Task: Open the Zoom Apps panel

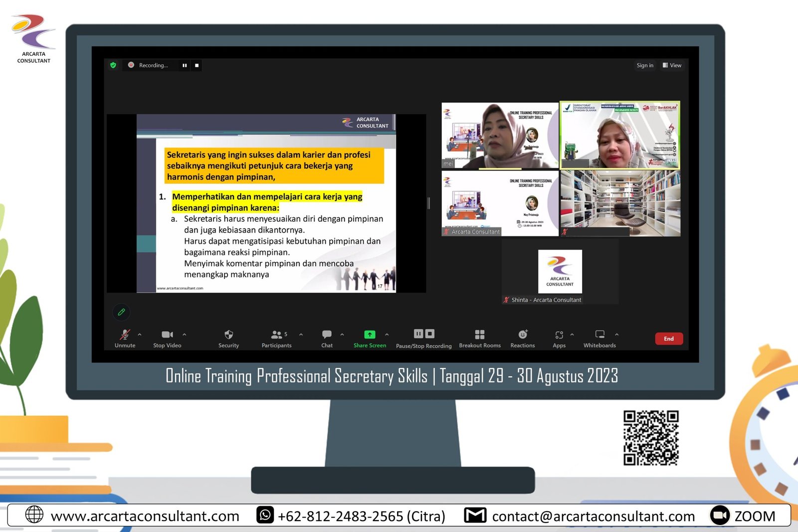Action: click(559, 335)
